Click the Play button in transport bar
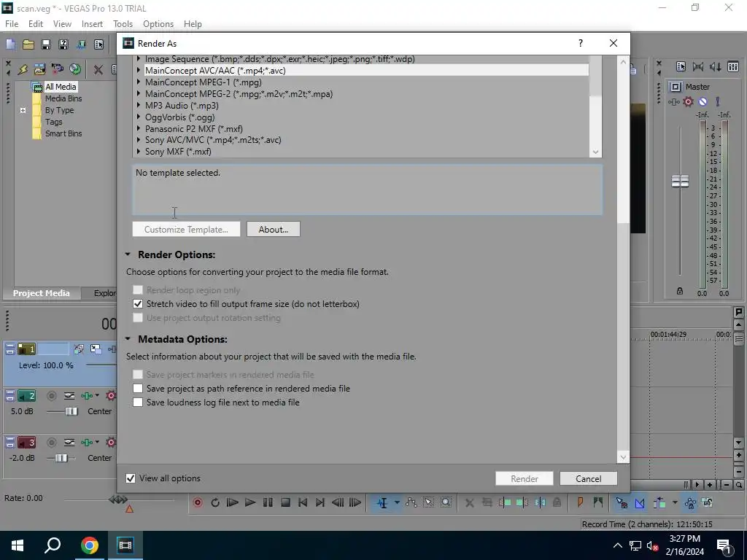The width and height of the screenshot is (747, 560). 250,502
